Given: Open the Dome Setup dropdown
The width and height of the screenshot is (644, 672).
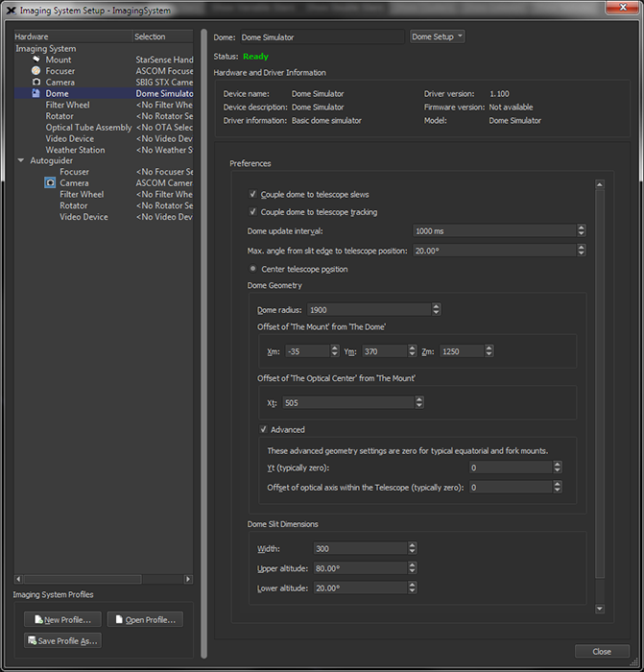Looking at the screenshot, I should [437, 36].
